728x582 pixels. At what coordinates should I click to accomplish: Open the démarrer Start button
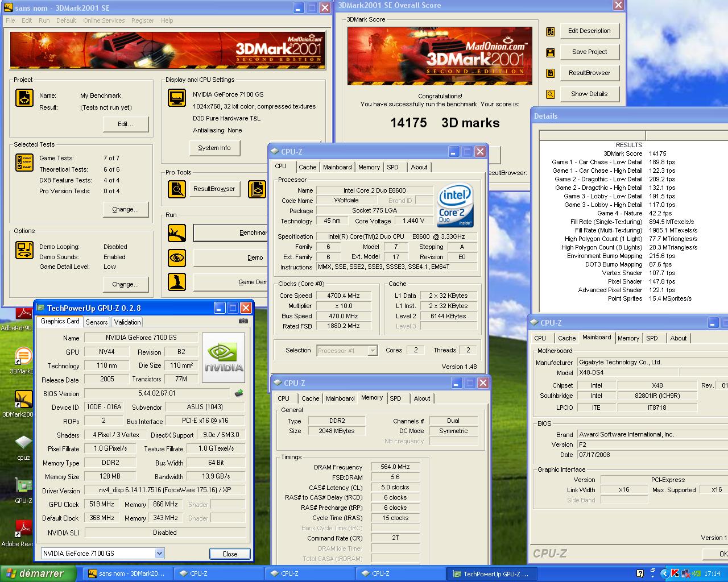tap(38, 573)
